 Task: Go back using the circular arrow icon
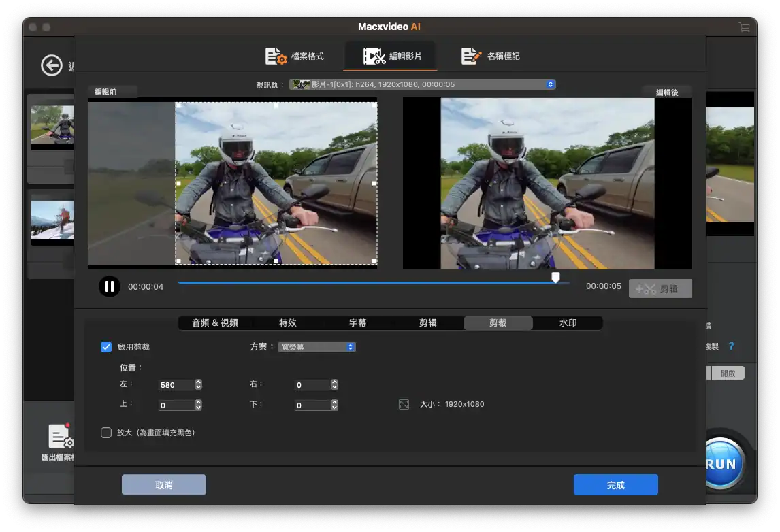(52, 65)
